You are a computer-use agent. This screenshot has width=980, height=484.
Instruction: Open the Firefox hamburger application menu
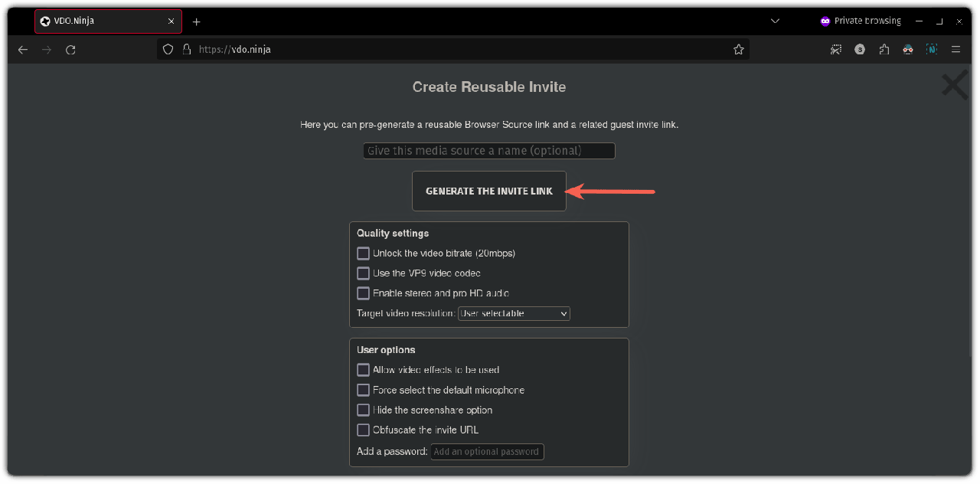[x=955, y=50]
